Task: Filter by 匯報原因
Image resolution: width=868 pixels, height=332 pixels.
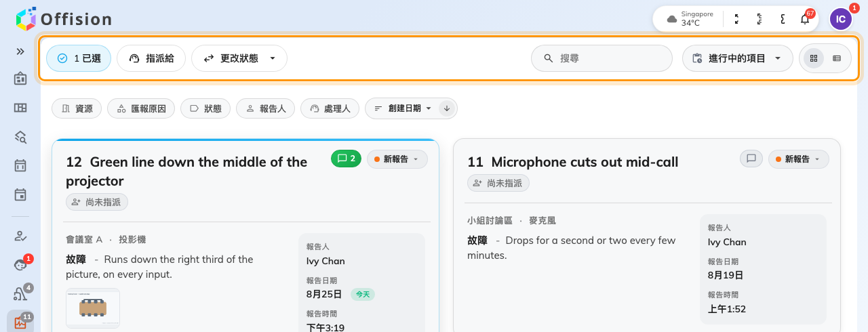Action: coord(141,108)
